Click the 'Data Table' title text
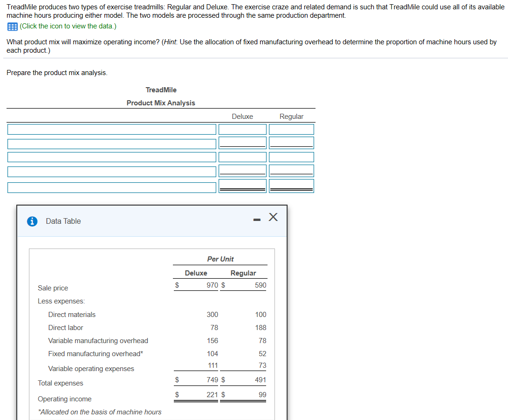 click(63, 221)
